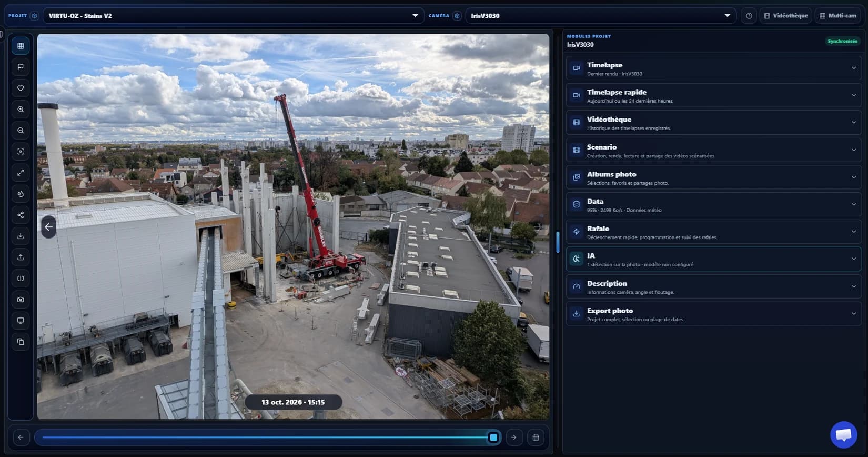Mark photo as favorite with heart icon
This screenshot has height=457, width=868.
pos(21,88)
